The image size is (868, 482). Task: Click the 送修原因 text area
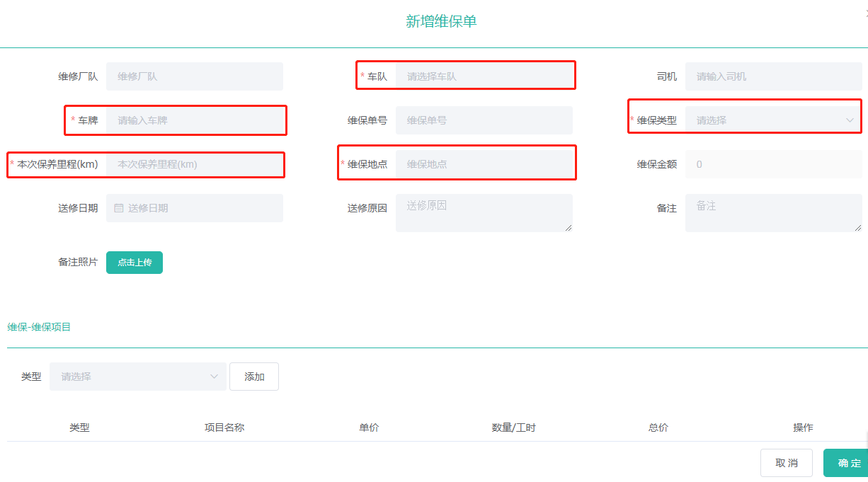(484, 212)
